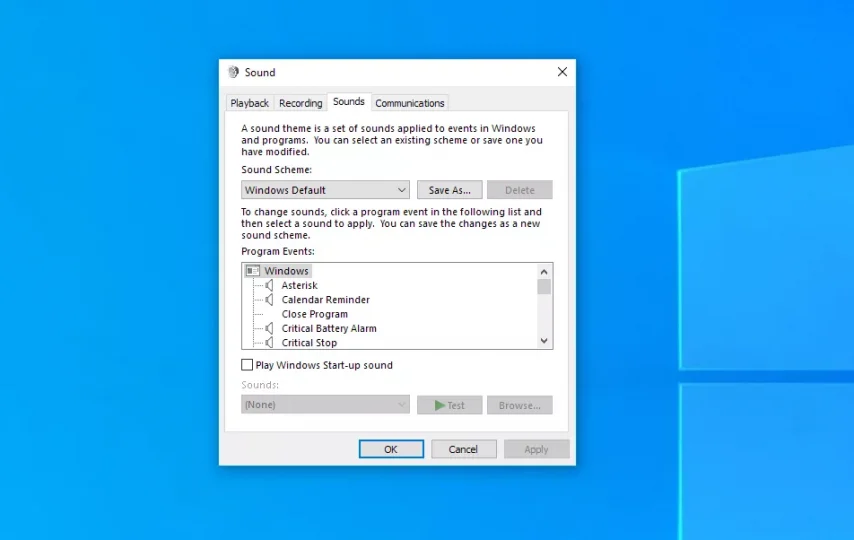The height and width of the screenshot is (540, 854).
Task: Select the Close Program event
Action: [x=314, y=314]
